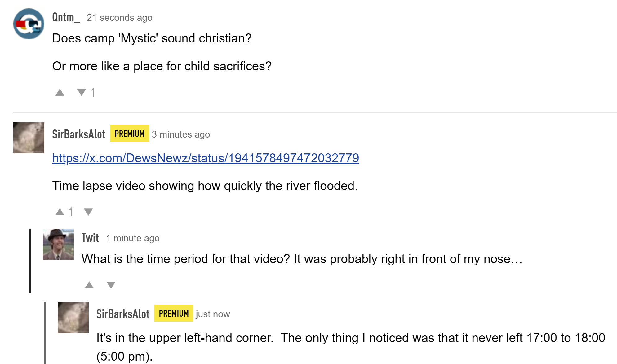Click the '21 seconds ago' timestamp
Viewport: 617px width, 364px height.
tap(120, 18)
